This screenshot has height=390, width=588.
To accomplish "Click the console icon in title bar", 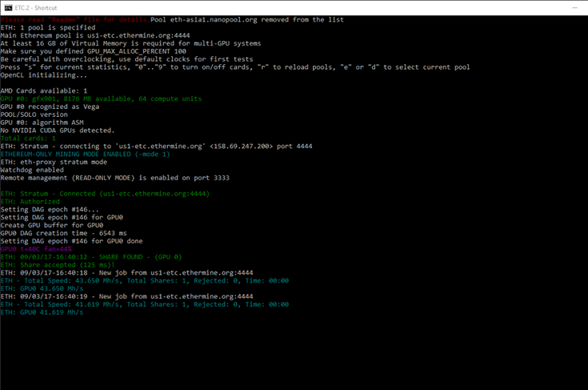I will 8,7.
